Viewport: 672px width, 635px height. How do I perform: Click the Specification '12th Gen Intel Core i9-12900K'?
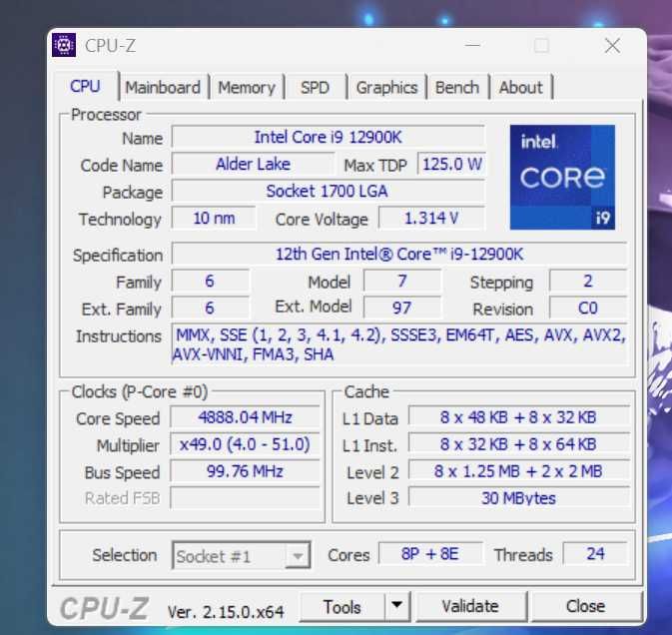pyautogui.click(x=399, y=254)
